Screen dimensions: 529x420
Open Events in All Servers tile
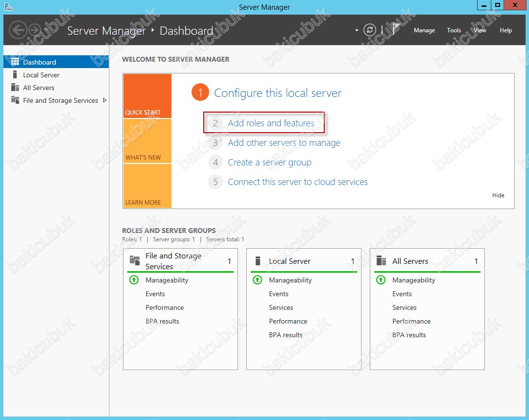(x=402, y=294)
